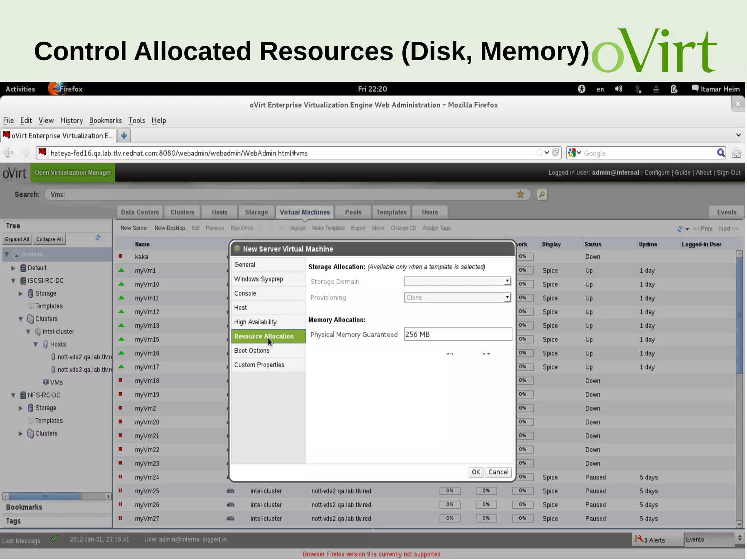747x560 pixels.
Task: Collapse the intel-cluster tree node
Action: (x=28, y=332)
